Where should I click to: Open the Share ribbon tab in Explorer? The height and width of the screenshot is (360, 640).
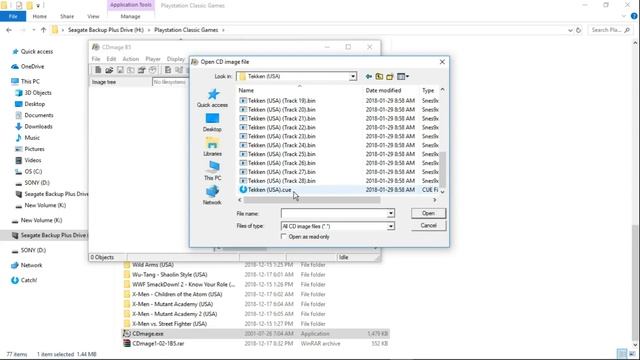click(x=67, y=17)
